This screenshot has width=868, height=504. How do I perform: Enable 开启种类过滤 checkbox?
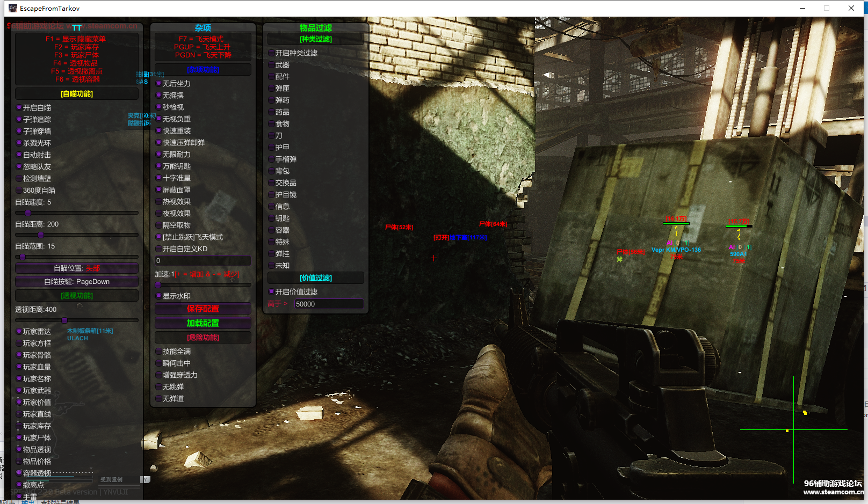(272, 53)
